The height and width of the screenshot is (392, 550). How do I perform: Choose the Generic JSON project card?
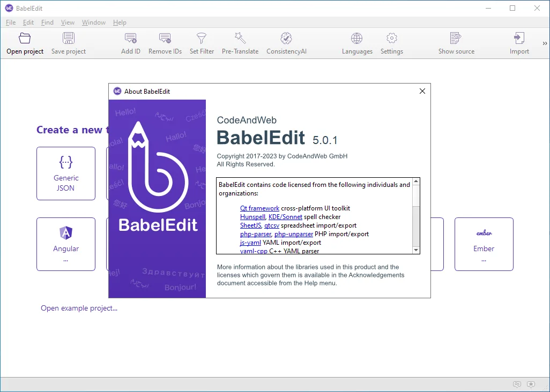[x=66, y=174]
